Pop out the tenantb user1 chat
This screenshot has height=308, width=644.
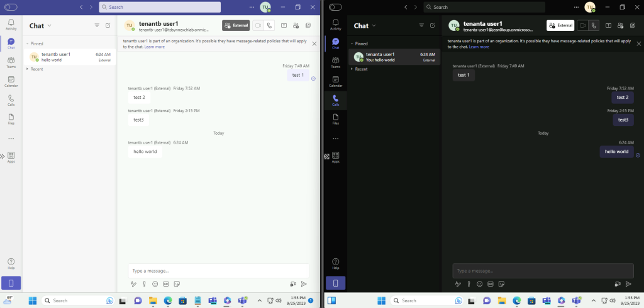pyautogui.click(x=308, y=25)
